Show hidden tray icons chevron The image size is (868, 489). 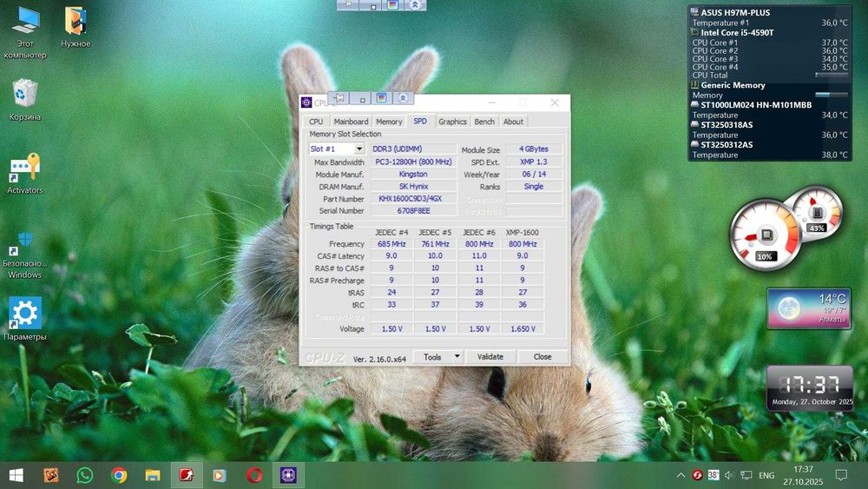pyautogui.click(x=681, y=475)
